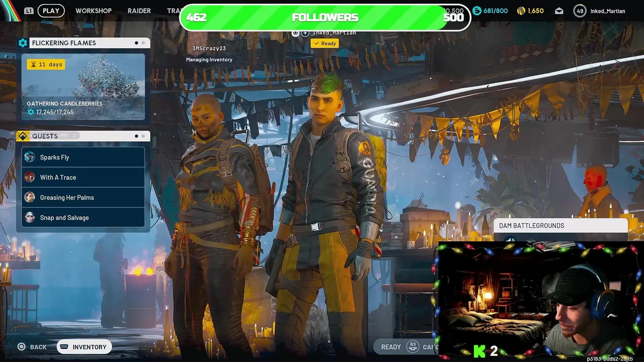This screenshot has height=362, width=644.
Task: Select the second Flickering Flames page dot
Action: [x=143, y=43]
